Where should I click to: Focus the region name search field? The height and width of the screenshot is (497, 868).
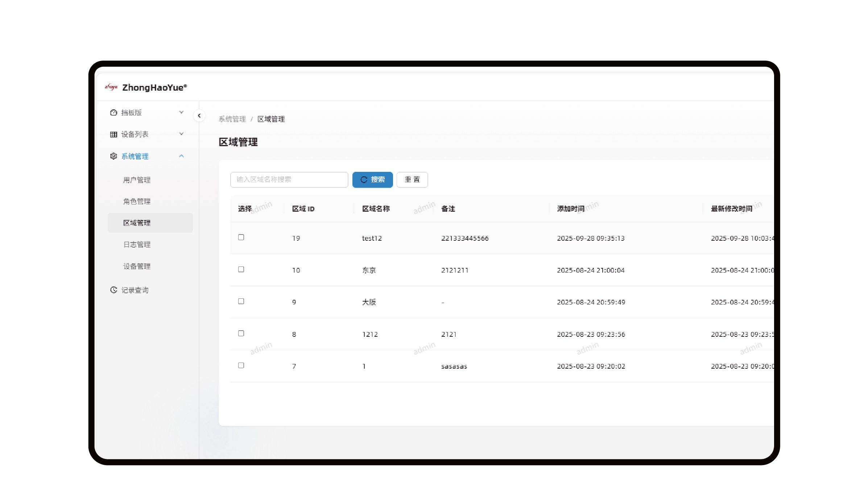pos(289,180)
